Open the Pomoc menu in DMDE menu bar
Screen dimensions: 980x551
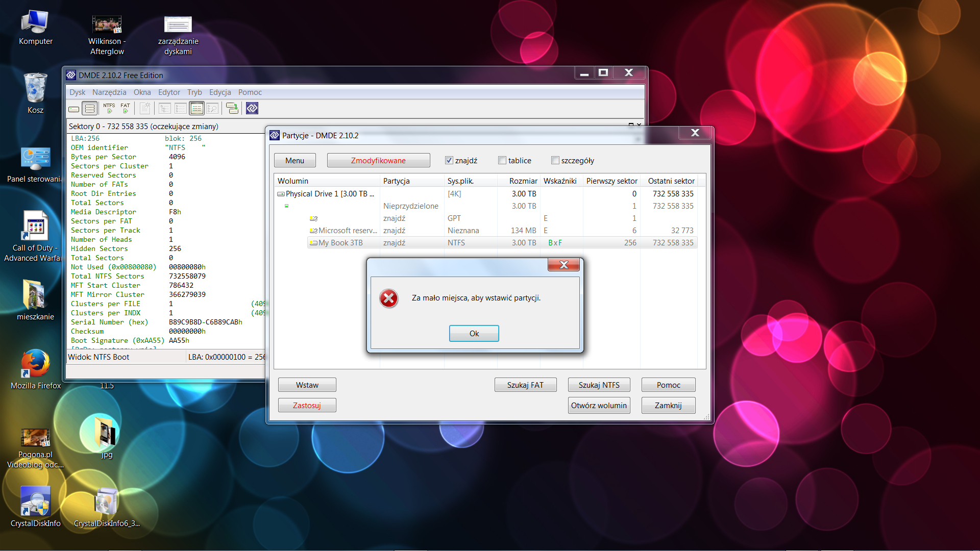[x=250, y=92]
